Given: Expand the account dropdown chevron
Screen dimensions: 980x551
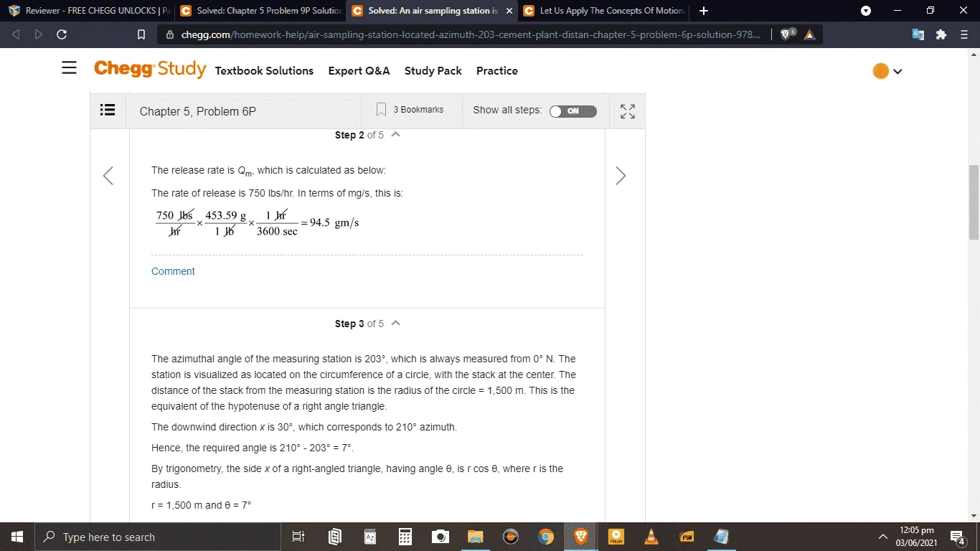Looking at the screenshot, I should point(897,71).
